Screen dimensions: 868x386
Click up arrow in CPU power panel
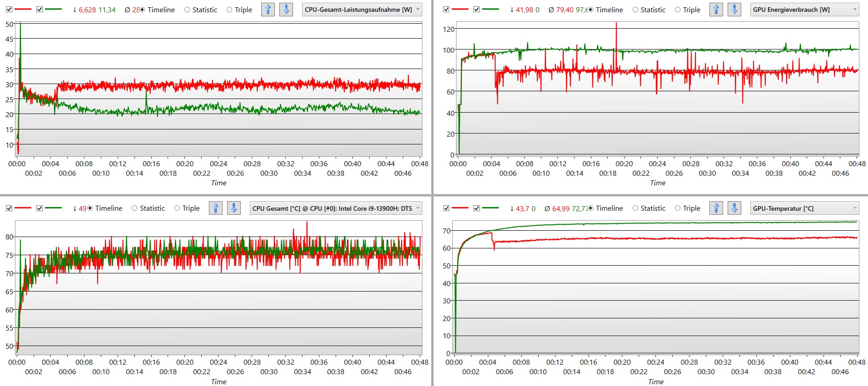click(x=268, y=10)
